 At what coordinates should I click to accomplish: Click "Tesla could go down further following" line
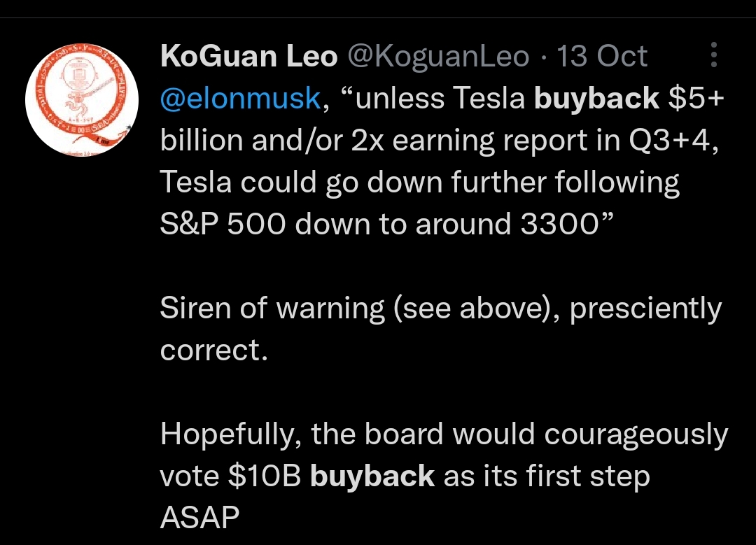419,183
